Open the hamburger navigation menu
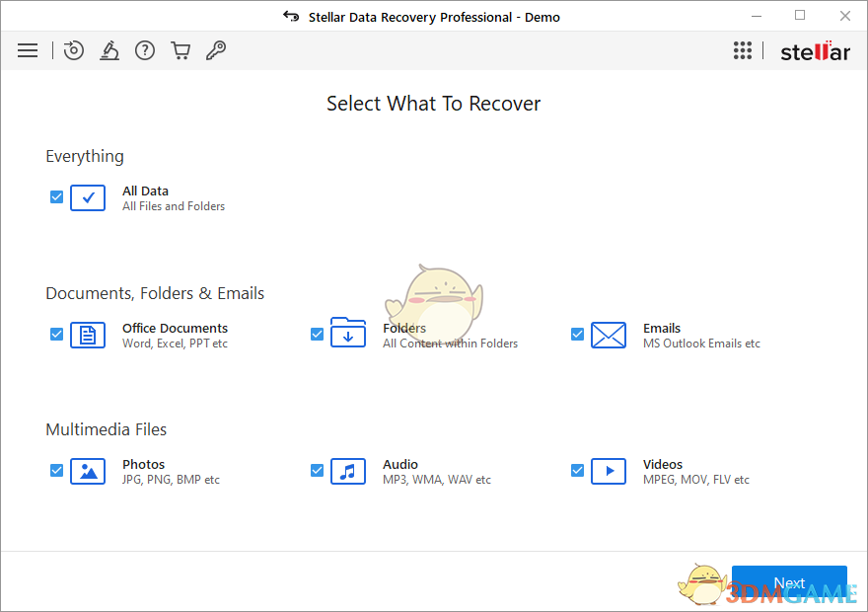The height and width of the screenshot is (612, 868). point(28,50)
